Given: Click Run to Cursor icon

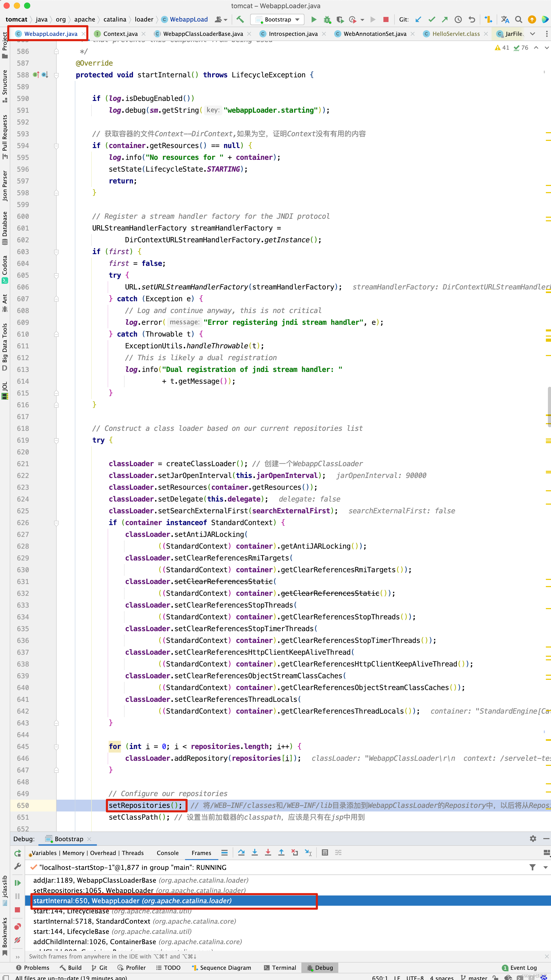Looking at the screenshot, I should coord(308,852).
